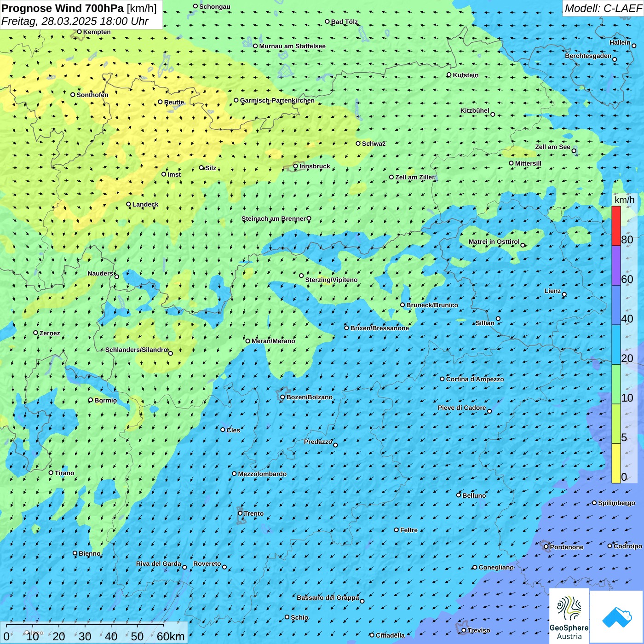
Task: Click the Pieve di Cadore label
Action: coord(461,408)
